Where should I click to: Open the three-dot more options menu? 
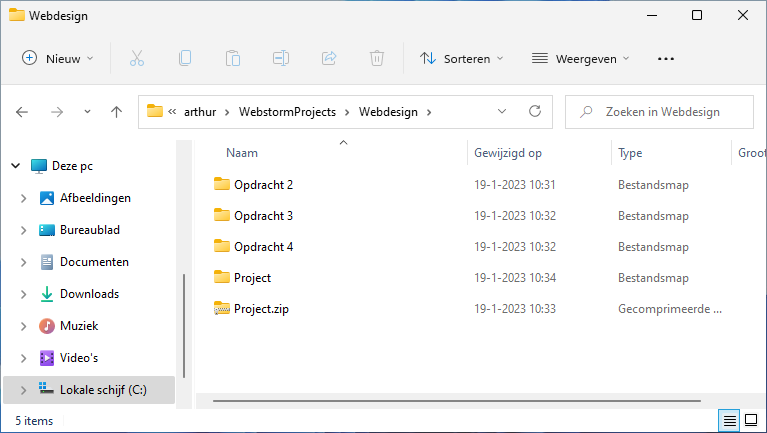pos(666,59)
